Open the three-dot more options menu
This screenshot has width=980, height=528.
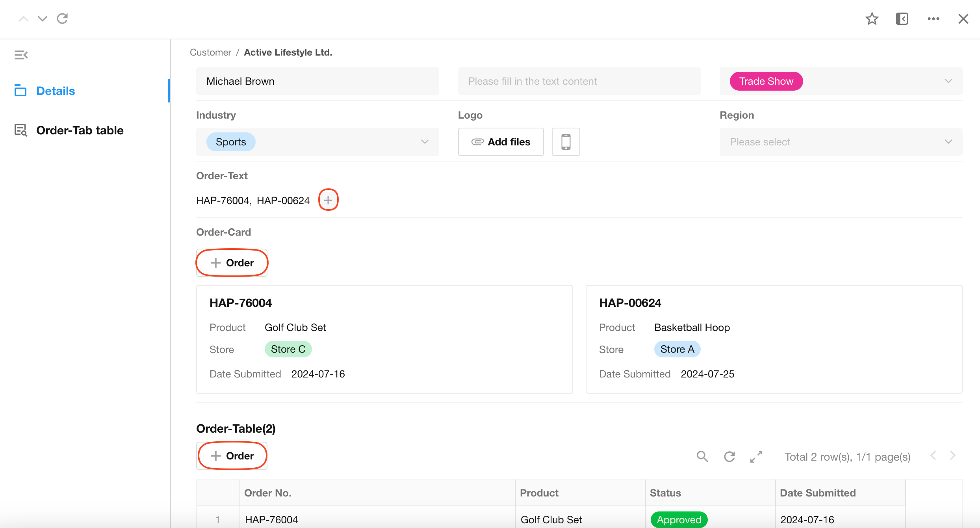click(x=933, y=19)
